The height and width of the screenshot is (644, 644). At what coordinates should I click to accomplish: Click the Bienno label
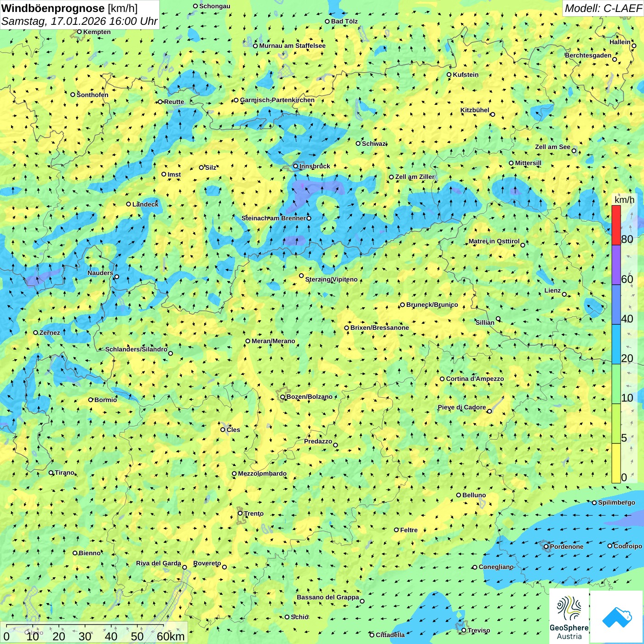click(x=90, y=553)
